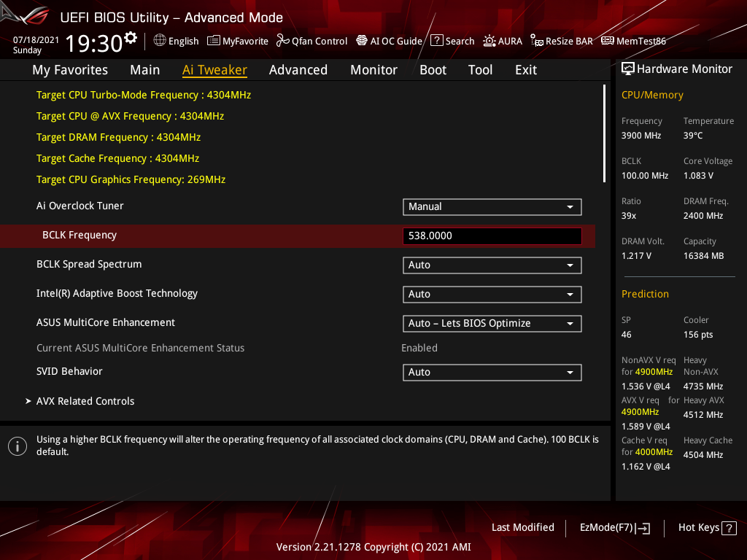Open the SVID Behavior dropdown
This screenshot has width=747, height=560.
click(x=492, y=372)
